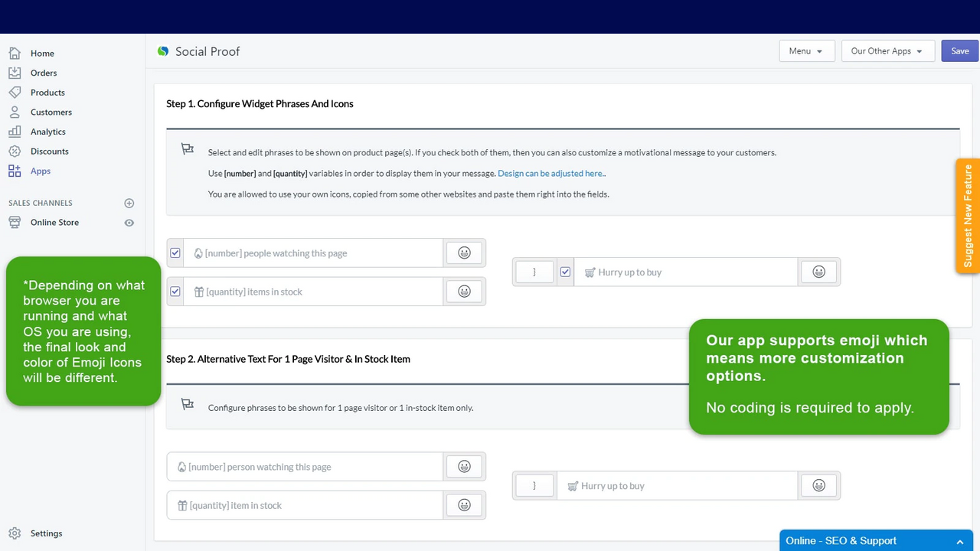Open the emoji picker next to 'Hurry up to buy'
Screen dimensions: 980x551
818,272
